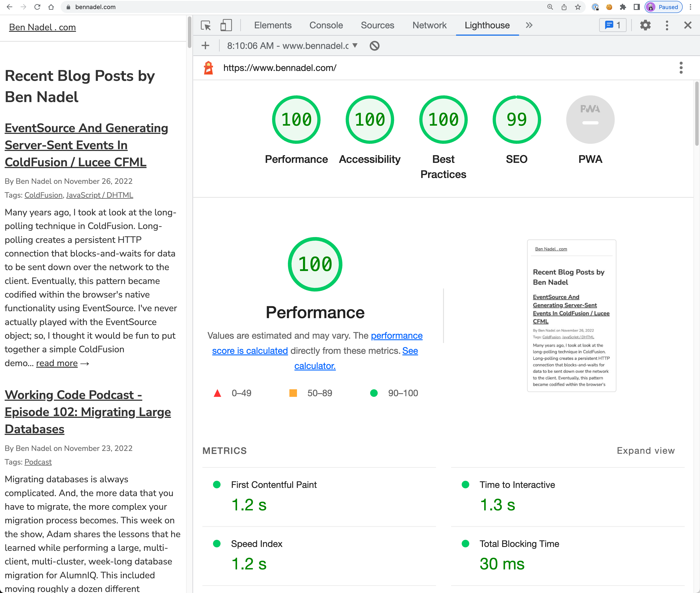Start a new Lighthouse report with plus
Viewport: 700px width, 593px height.
point(205,46)
